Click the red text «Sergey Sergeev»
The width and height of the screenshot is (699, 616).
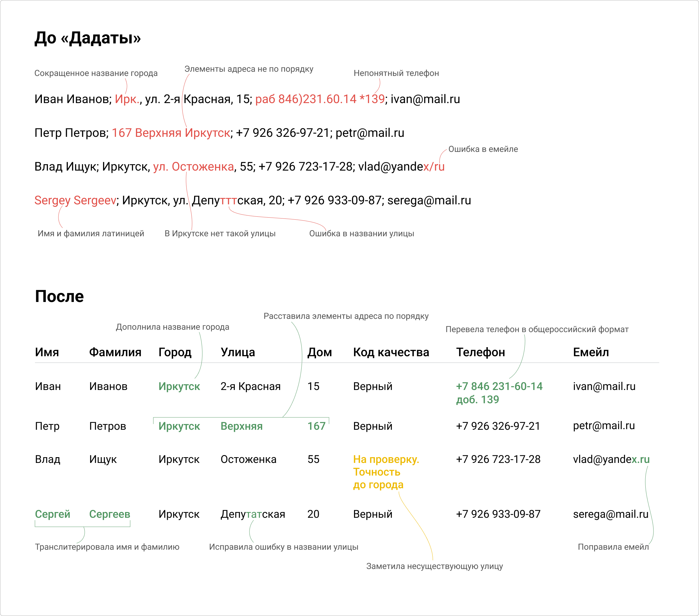coord(75,200)
